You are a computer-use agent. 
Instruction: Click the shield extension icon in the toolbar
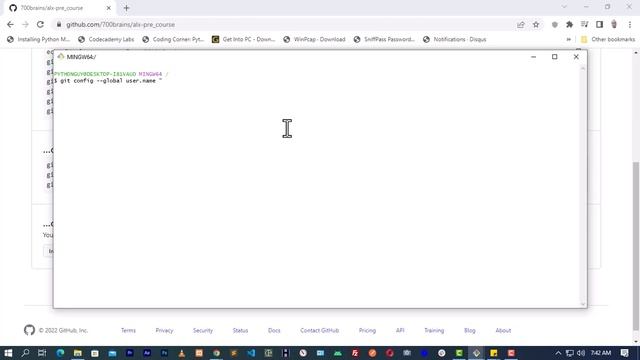click(554, 24)
